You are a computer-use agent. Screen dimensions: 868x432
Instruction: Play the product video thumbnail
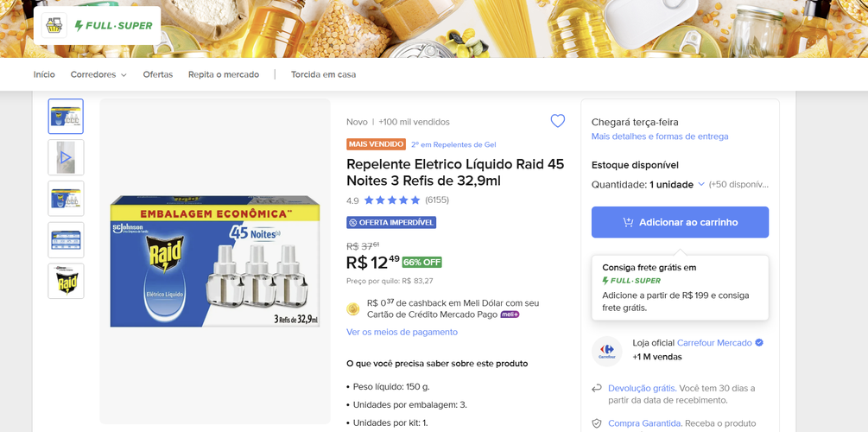pyautogui.click(x=66, y=157)
